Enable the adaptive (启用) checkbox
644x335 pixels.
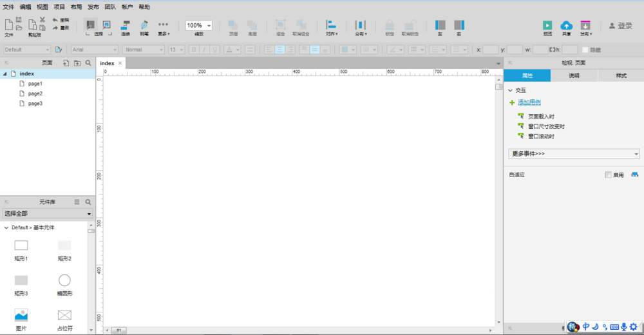608,175
